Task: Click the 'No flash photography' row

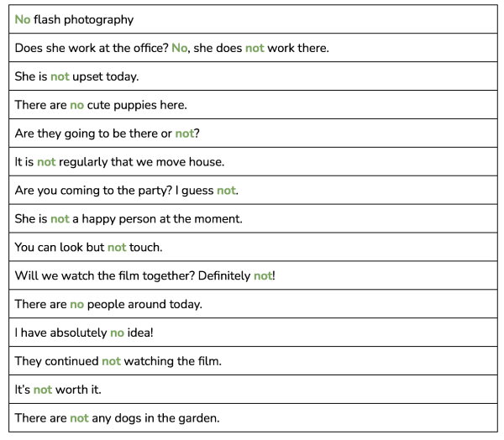Action: click(x=253, y=19)
